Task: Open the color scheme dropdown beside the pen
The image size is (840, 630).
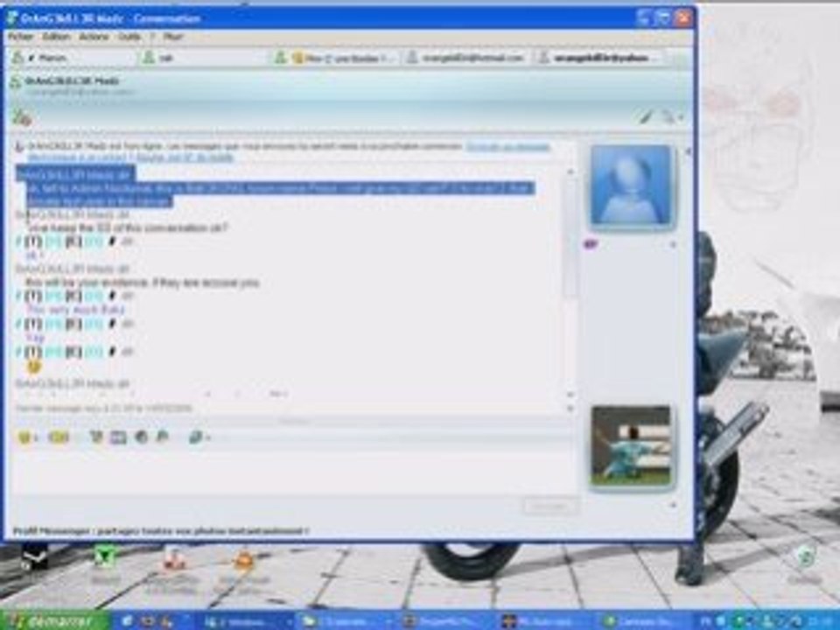Action: click(x=673, y=116)
